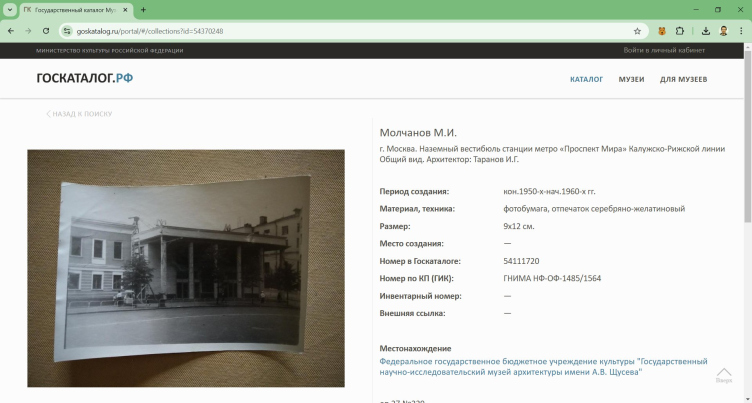
Task: Reload the page with refresh icon
Action: point(46,31)
